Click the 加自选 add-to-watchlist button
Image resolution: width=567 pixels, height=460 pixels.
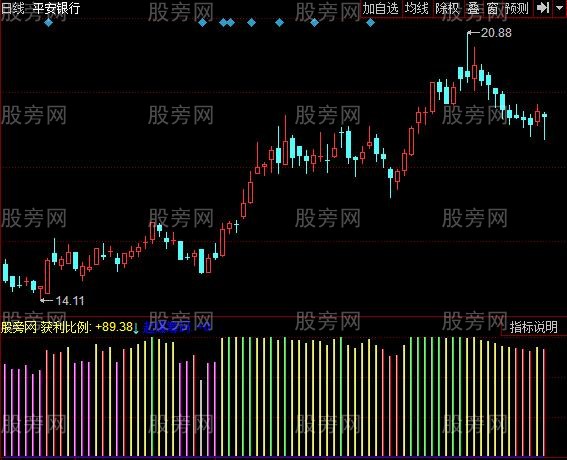381,9
